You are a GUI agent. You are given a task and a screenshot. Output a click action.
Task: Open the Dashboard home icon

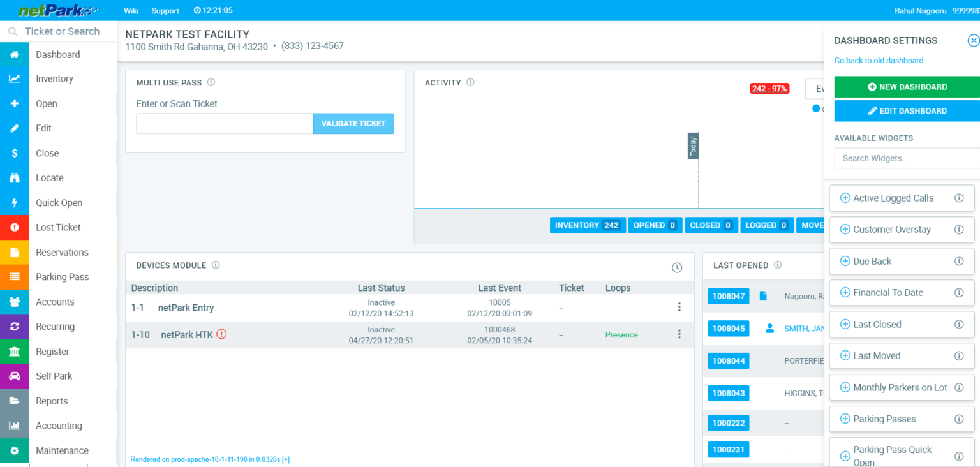click(14, 55)
